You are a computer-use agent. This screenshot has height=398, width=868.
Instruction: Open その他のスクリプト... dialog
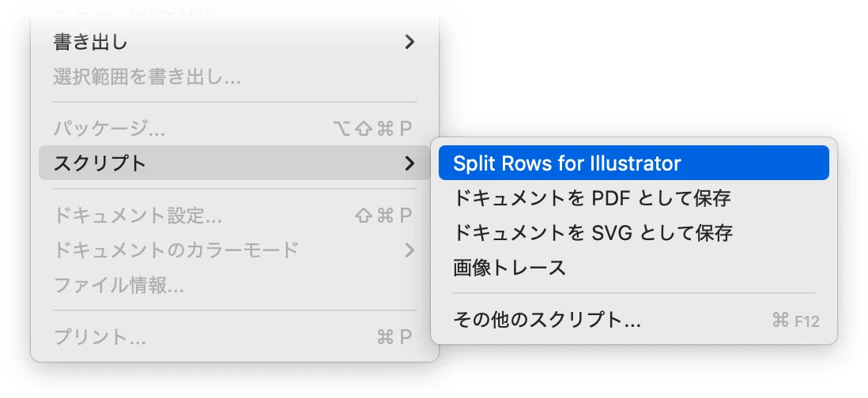tap(633, 320)
